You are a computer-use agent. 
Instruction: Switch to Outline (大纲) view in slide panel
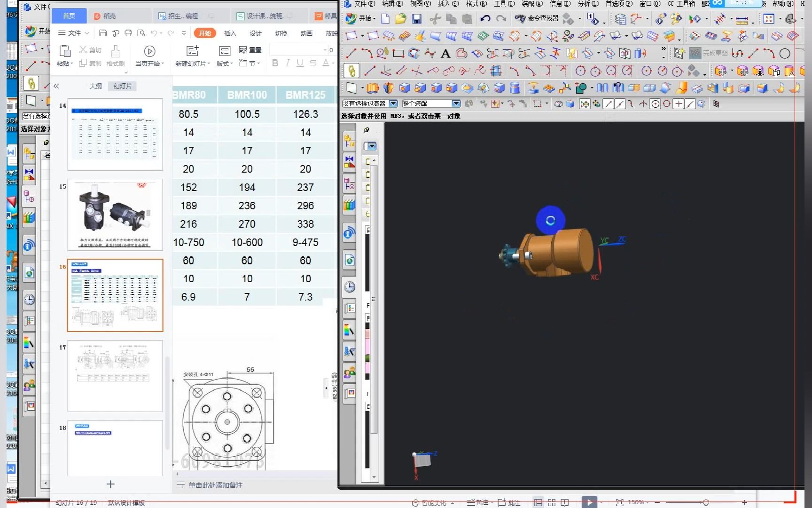[x=95, y=86]
